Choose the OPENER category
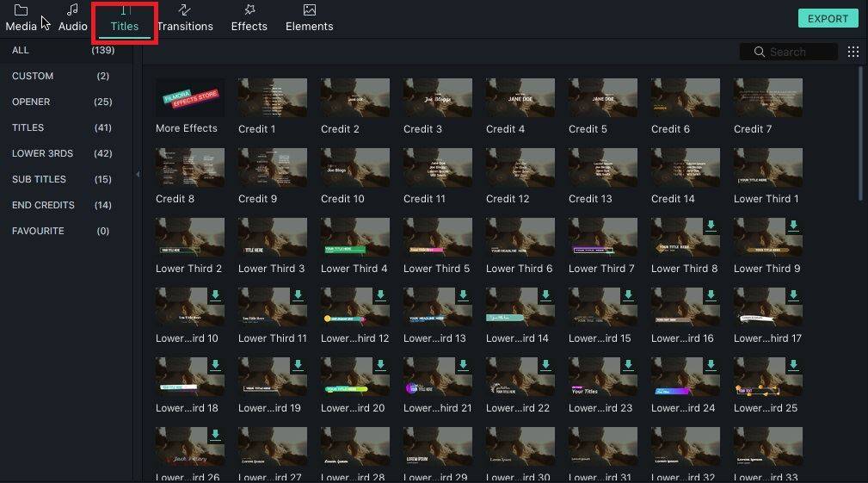This screenshot has height=483, width=868. [x=31, y=102]
